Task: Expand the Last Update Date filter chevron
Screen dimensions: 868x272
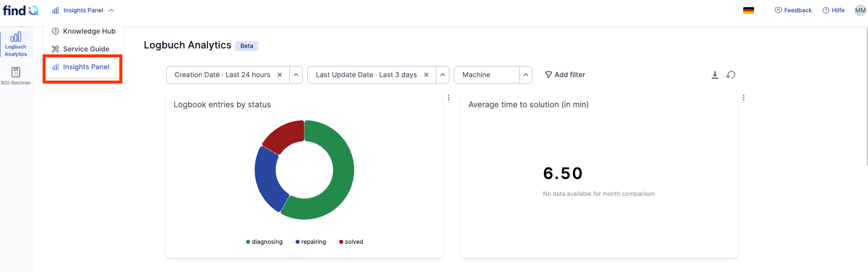Action: click(x=443, y=75)
